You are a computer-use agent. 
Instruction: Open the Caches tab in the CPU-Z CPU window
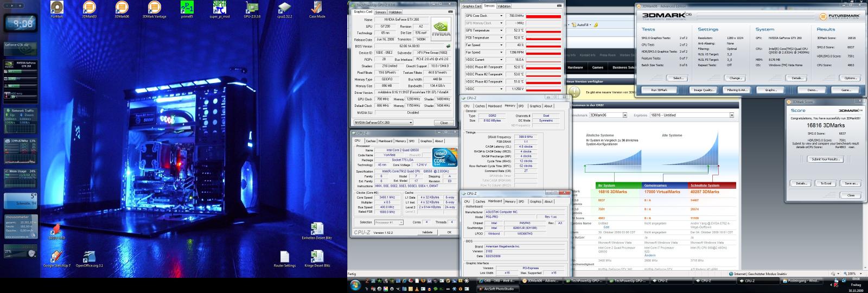(x=371, y=141)
